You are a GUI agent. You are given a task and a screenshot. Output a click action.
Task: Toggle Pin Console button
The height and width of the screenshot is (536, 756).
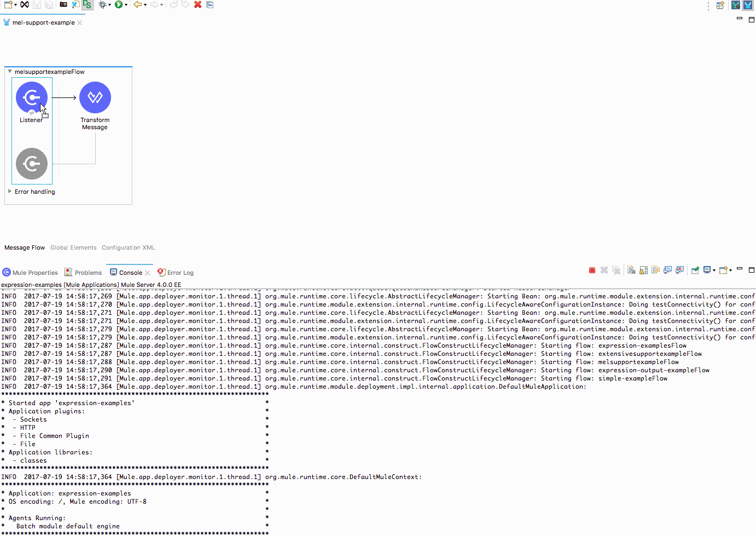pyautogui.click(x=695, y=270)
